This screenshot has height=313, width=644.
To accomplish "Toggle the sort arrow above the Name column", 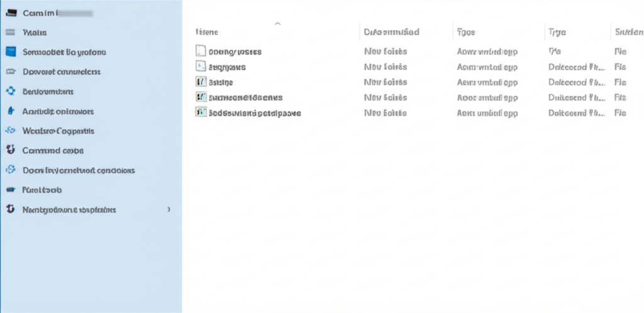I will (277, 24).
